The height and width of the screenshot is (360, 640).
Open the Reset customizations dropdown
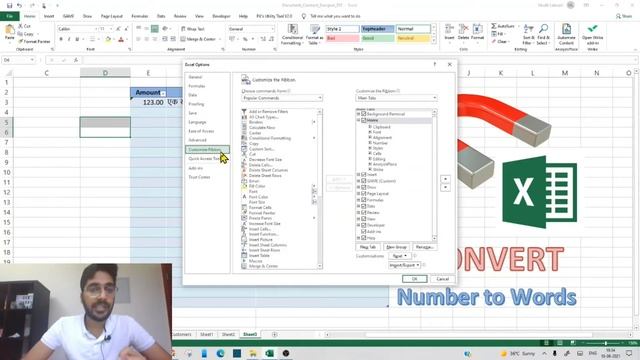[399, 256]
